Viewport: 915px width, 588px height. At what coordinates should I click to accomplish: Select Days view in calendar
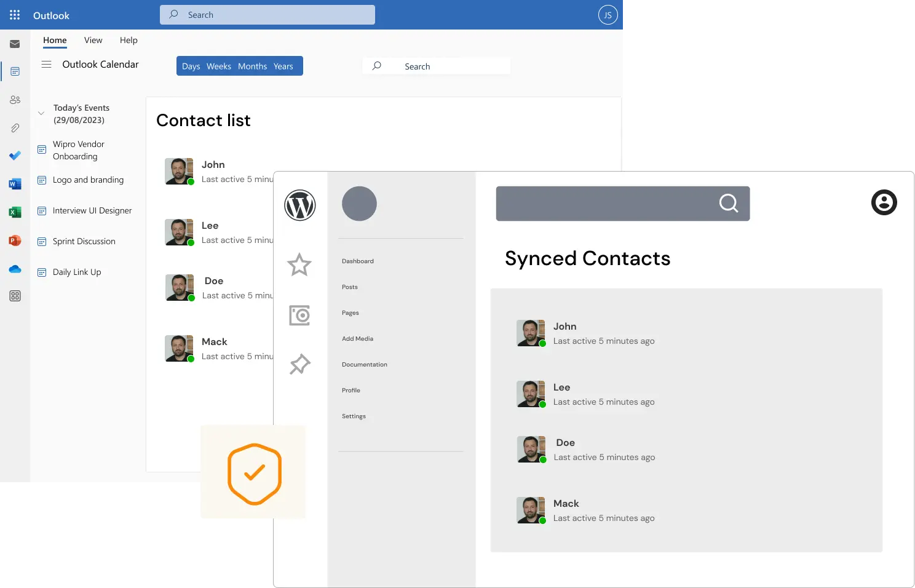point(191,66)
